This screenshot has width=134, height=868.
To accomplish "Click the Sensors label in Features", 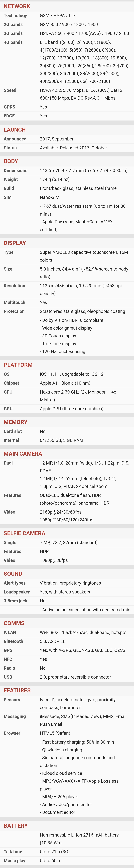I will pyautogui.click(x=12, y=700).
